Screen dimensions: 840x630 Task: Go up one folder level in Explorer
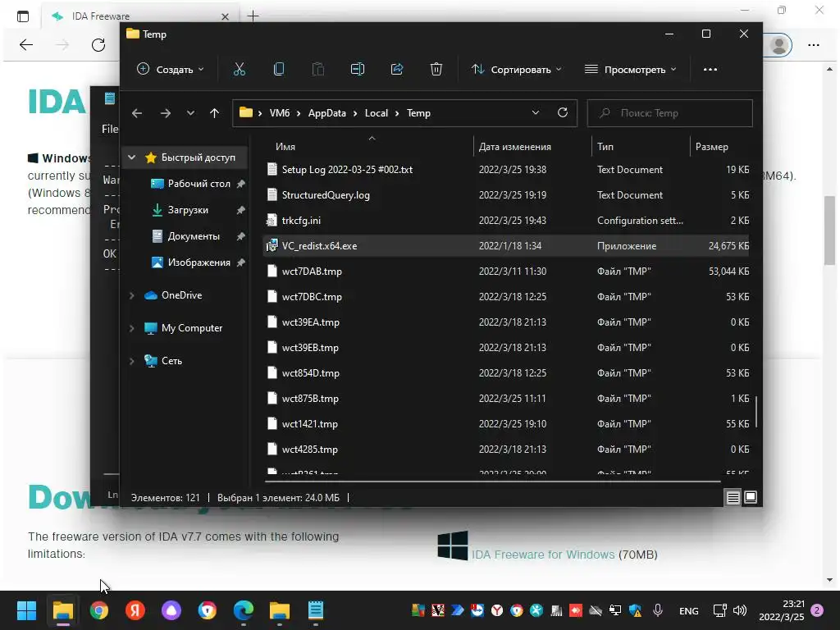pos(214,113)
